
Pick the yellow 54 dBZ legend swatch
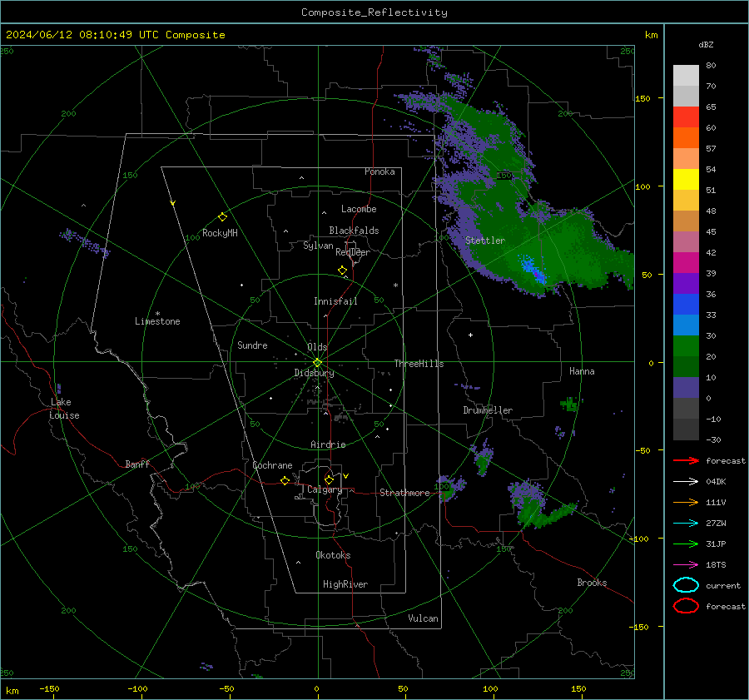click(x=686, y=179)
